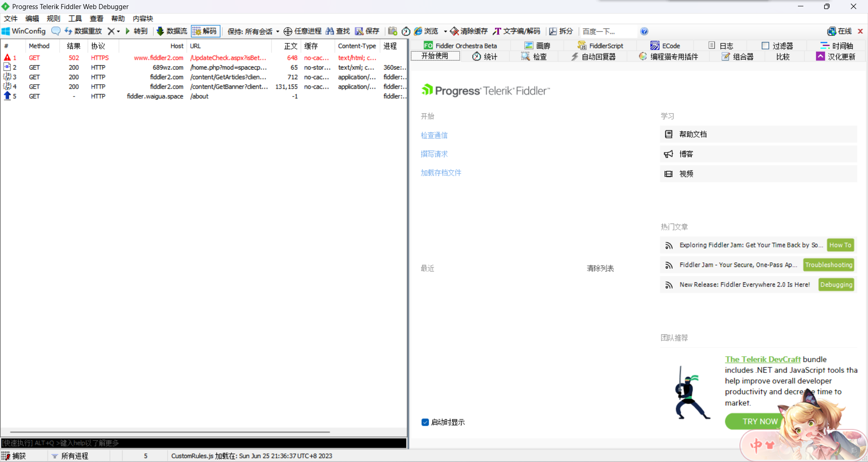Switch to the 时间轴 timeline tab
This screenshot has height=462, width=868.
[837, 46]
